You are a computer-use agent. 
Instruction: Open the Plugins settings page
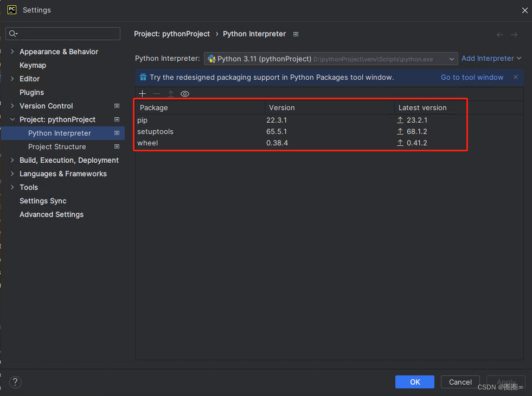tap(31, 92)
